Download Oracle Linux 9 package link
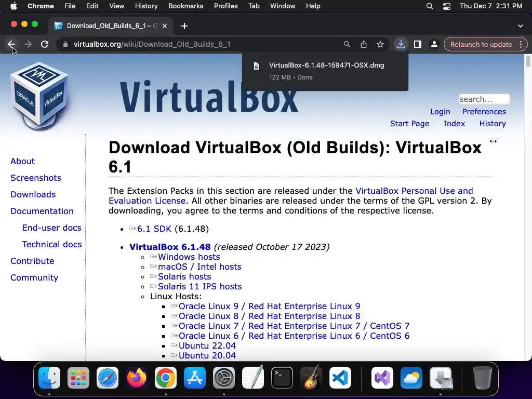Screen dimensions: 532x399 (x=270, y=307)
